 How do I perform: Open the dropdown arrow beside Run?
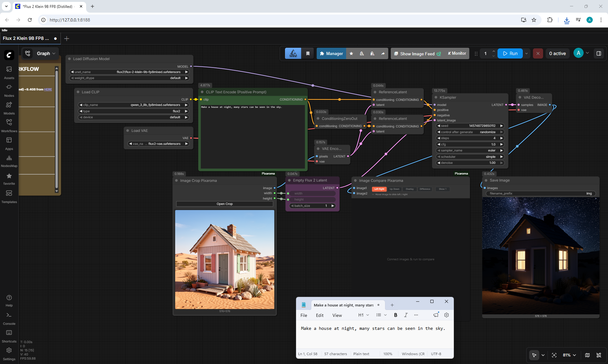(527, 53)
